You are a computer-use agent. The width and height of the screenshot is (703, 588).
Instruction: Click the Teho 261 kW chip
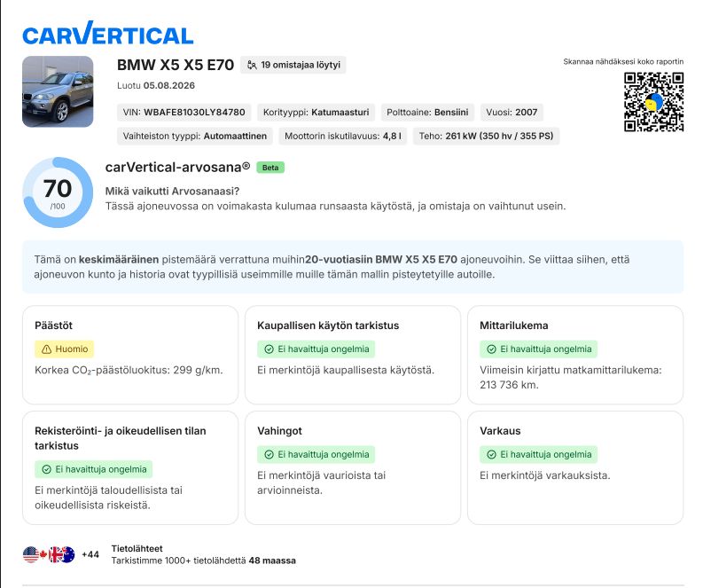click(486, 136)
